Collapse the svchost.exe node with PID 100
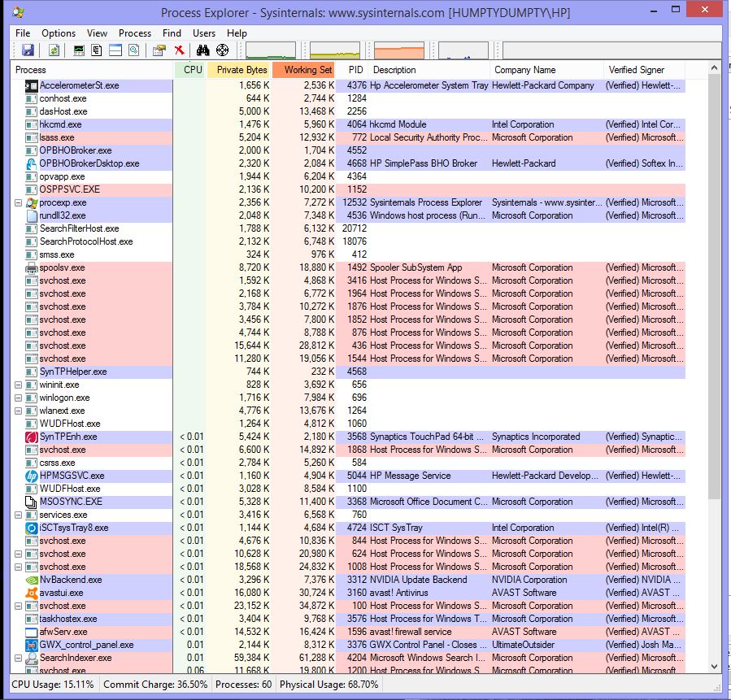Screen dimensions: 731x700 click(18, 607)
